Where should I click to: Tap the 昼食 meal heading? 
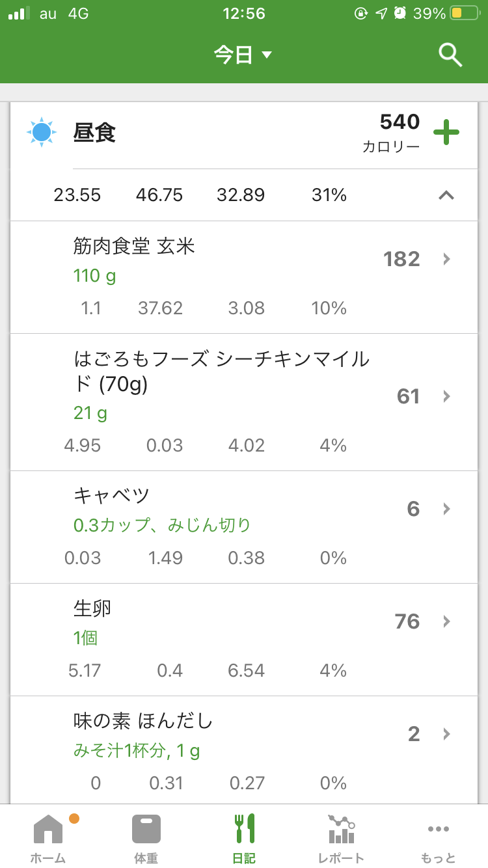pyautogui.click(x=94, y=133)
